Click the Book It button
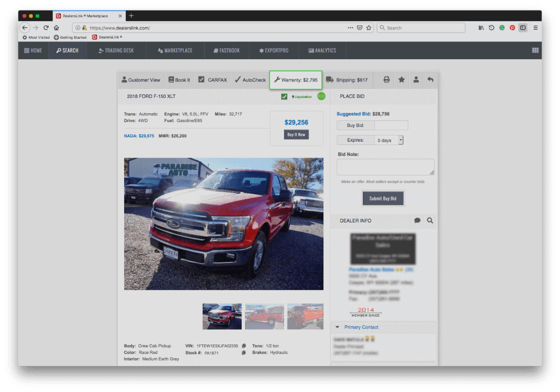Image resolution: width=560 pixels, height=392 pixels. (179, 80)
